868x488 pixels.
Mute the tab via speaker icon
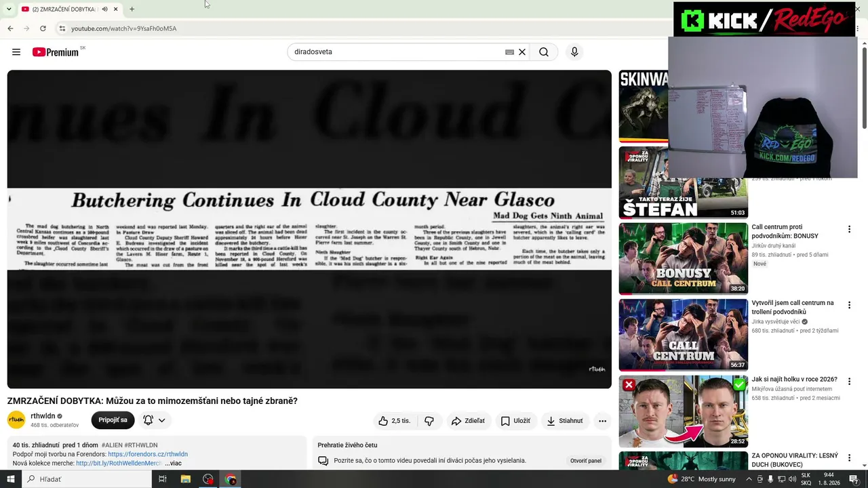click(x=104, y=9)
